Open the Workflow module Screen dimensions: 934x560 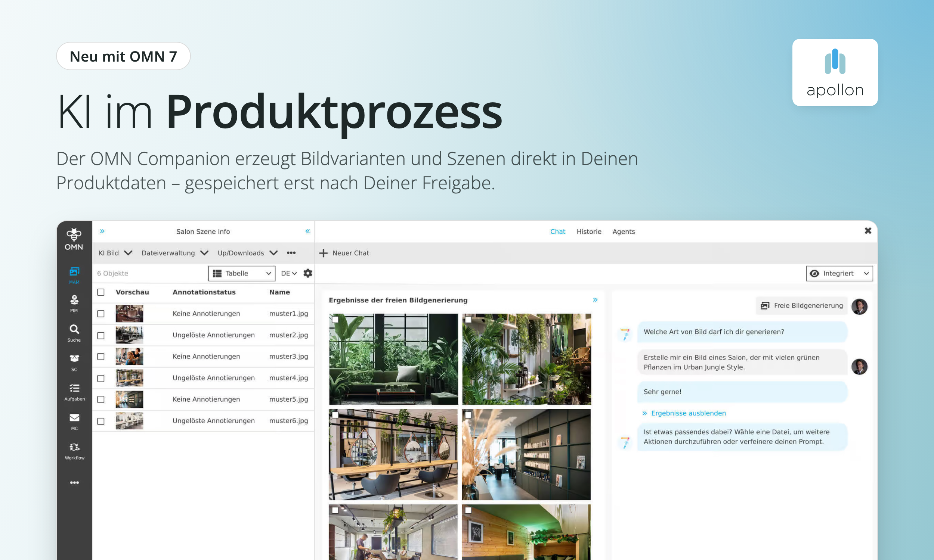pyautogui.click(x=74, y=451)
